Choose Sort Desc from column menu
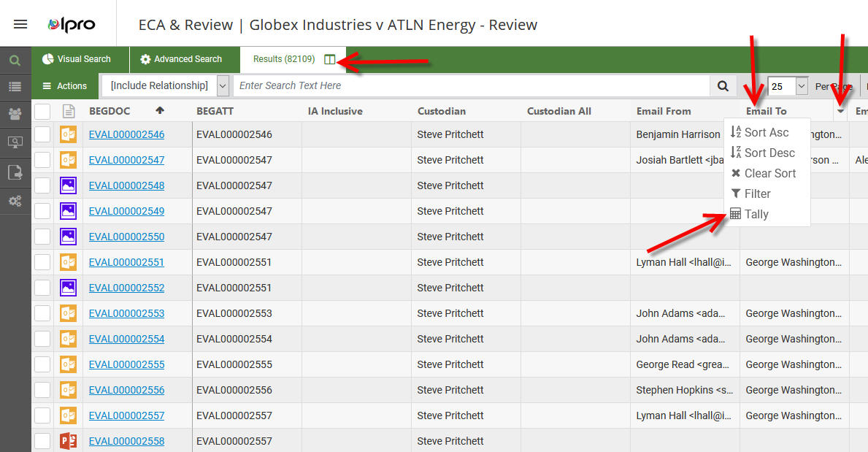Viewport: 868px width, 452px height. point(767,153)
